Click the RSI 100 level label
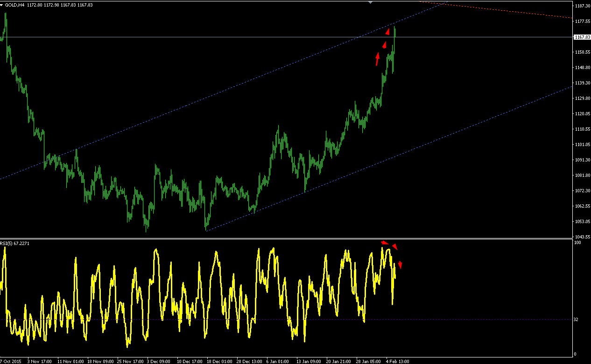The width and height of the screenshot is (591, 364). coord(577,243)
